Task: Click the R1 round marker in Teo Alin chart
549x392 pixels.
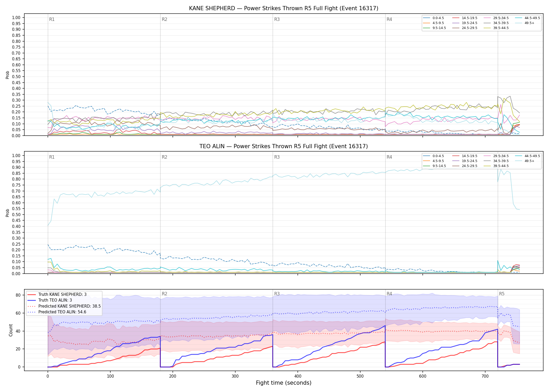Action: pos(52,157)
